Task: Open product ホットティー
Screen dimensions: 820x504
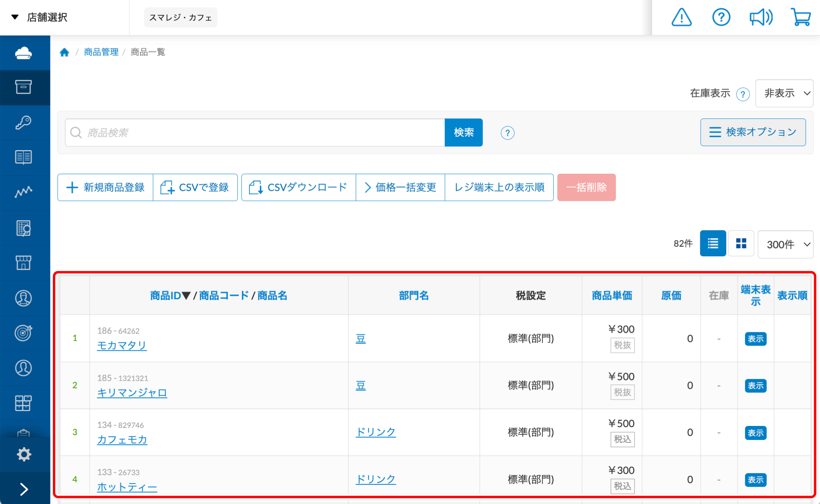Action: click(127, 487)
